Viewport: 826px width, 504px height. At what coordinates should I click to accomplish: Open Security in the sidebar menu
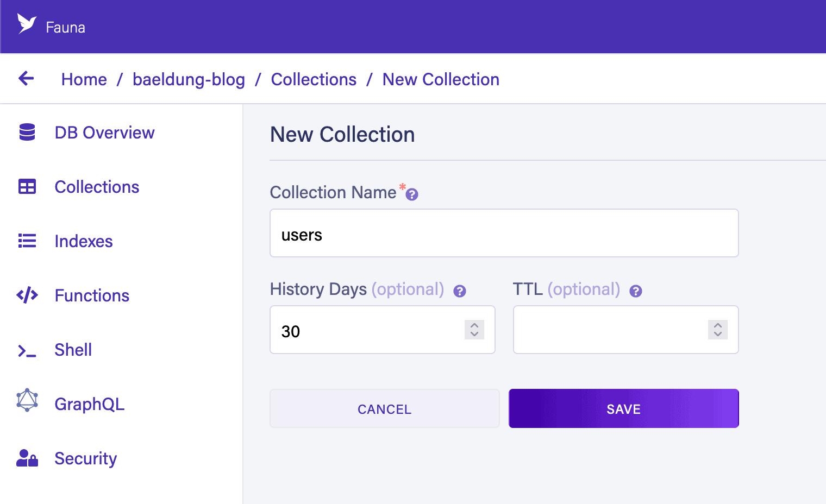pyautogui.click(x=85, y=458)
